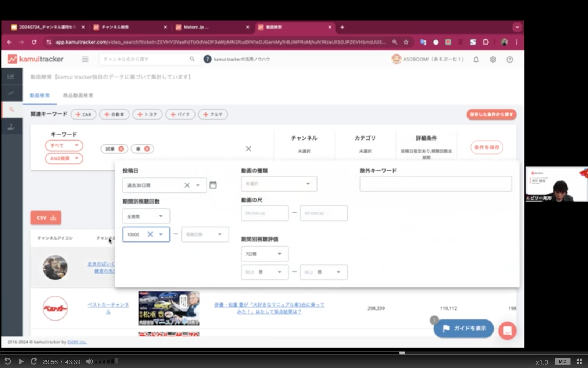Click the 除外キーワード input field
This screenshot has height=368, width=588.
[x=435, y=184]
